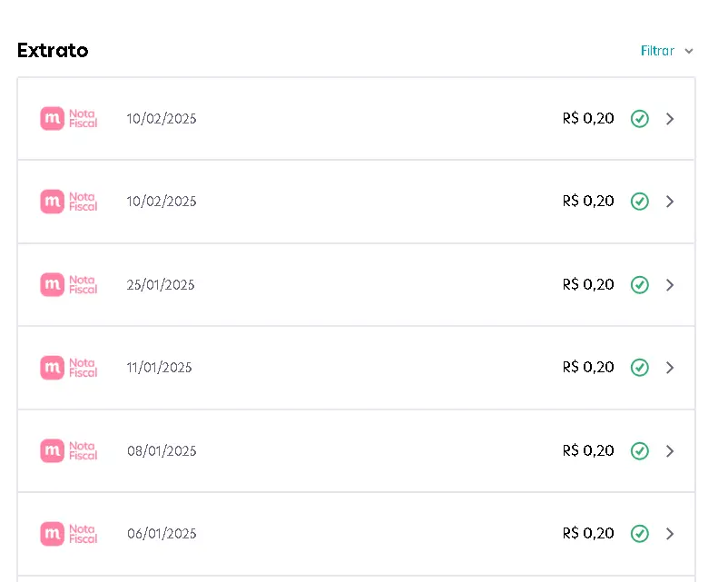Viewport: 728px width, 582px height.
Task: Click the chevron arrow beside Filtrar
Action: [689, 51]
